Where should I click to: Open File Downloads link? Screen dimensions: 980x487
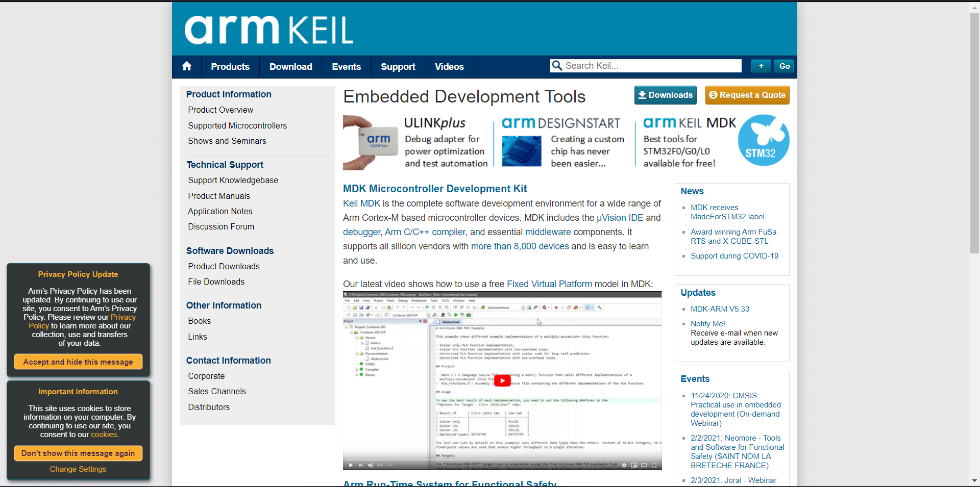pos(216,281)
